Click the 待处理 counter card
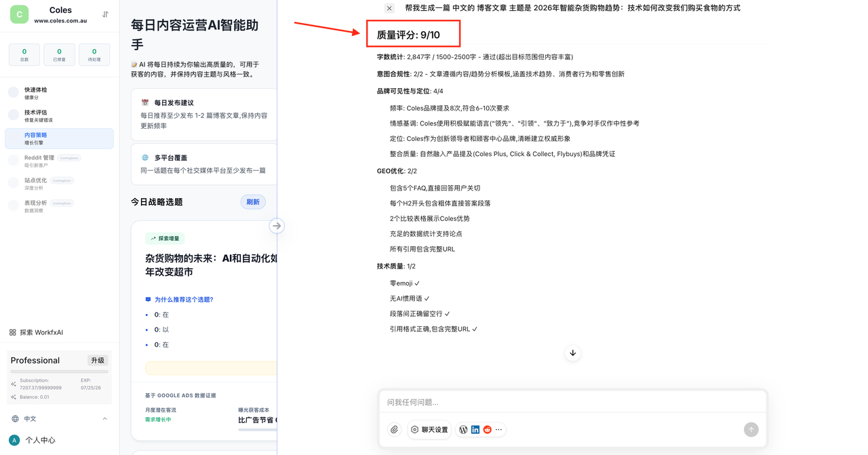 click(x=94, y=54)
